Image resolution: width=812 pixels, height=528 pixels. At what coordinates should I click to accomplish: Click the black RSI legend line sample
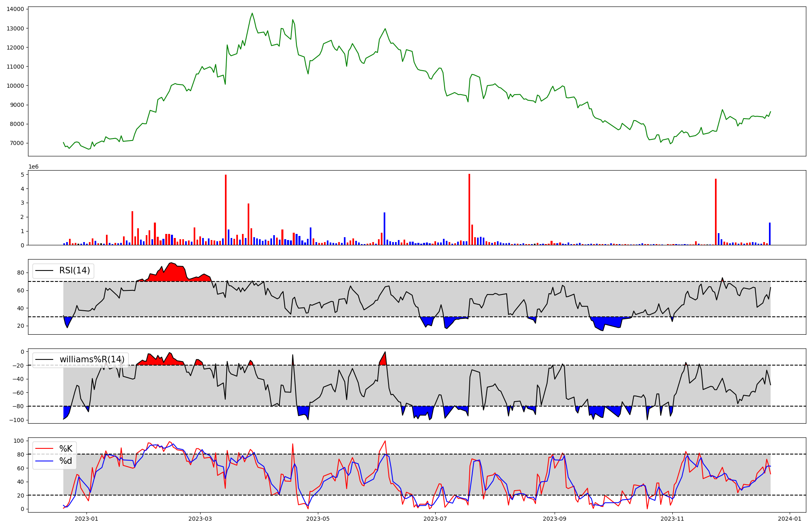pyautogui.click(x=44, y=270)
